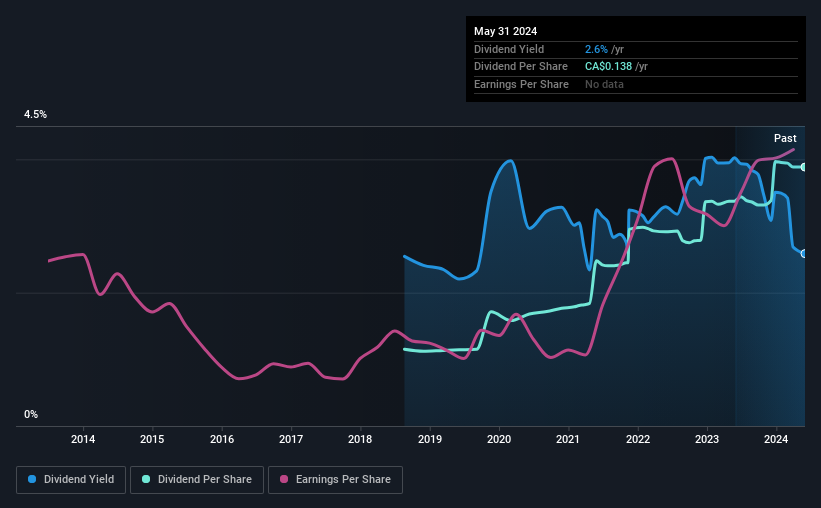Click the Past label in the chart
This screenshot has width=821, height=508.
pos(785,138)
